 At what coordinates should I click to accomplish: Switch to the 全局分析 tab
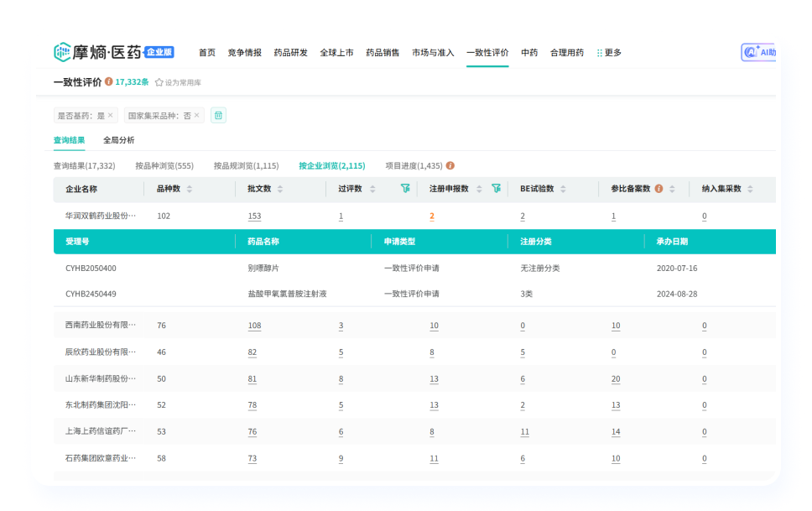point(118,140)
